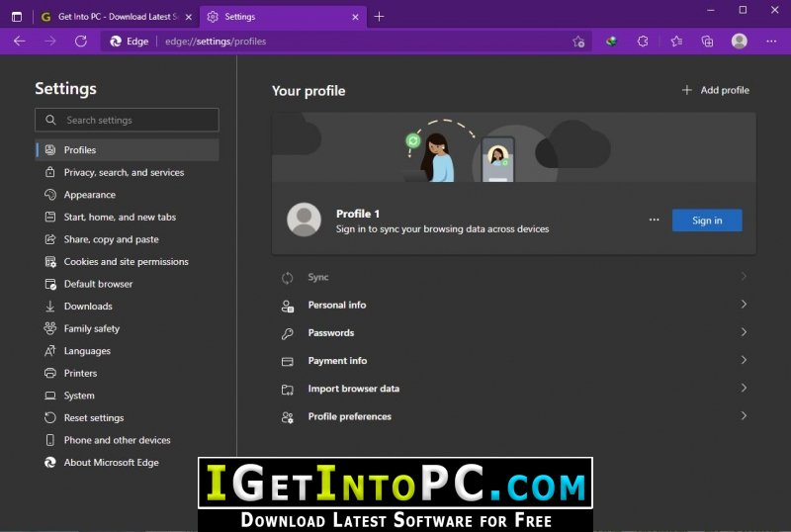Click the Printers sidebar icon
The width and height of the screenshot is (791, 532).
pos(50,373)
